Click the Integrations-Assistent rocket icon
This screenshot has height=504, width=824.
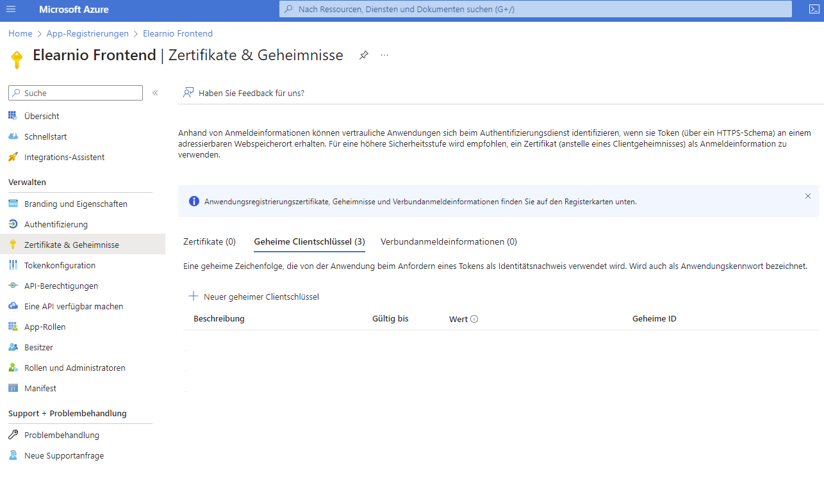[13, 157]
